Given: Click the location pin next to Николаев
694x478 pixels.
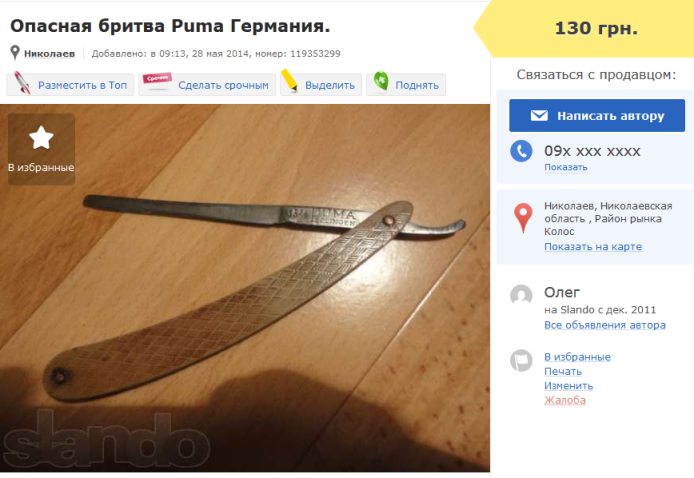Looking at the screenshot, I should coord(15,53).
